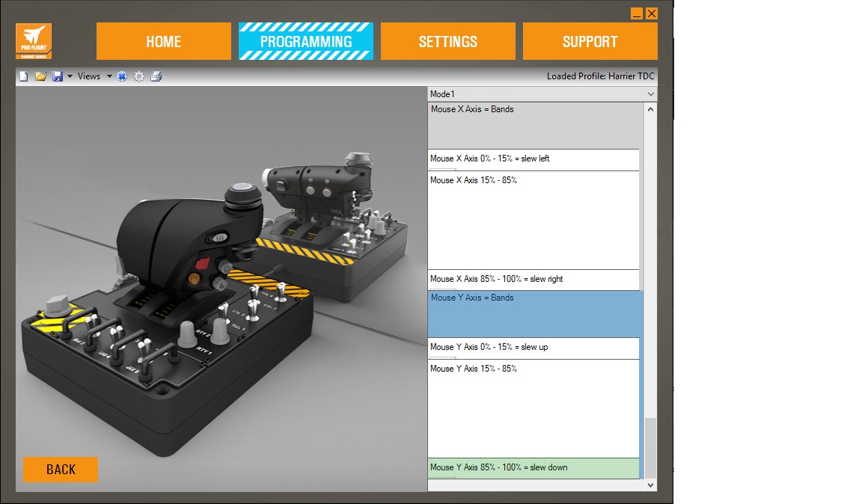862x504 pixels.
Task: Print the profile using the printer icon
Action: tap(156, 76)
